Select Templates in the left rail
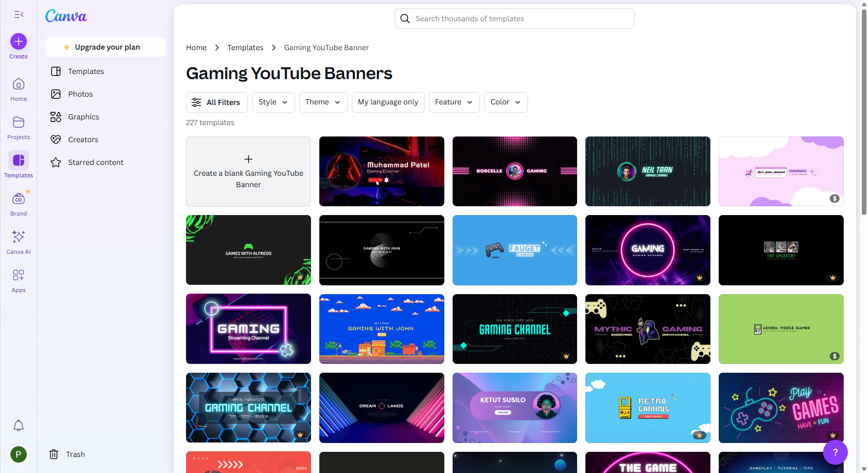The image size is (868, 473). [19, 165]
